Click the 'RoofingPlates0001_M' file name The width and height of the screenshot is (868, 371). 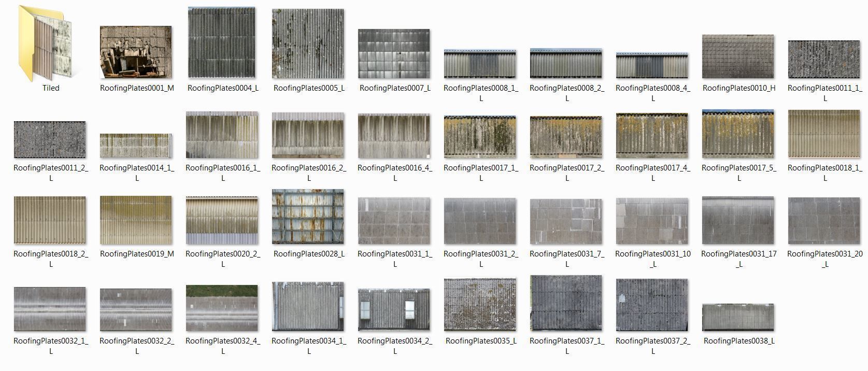[x=137, y=88]
